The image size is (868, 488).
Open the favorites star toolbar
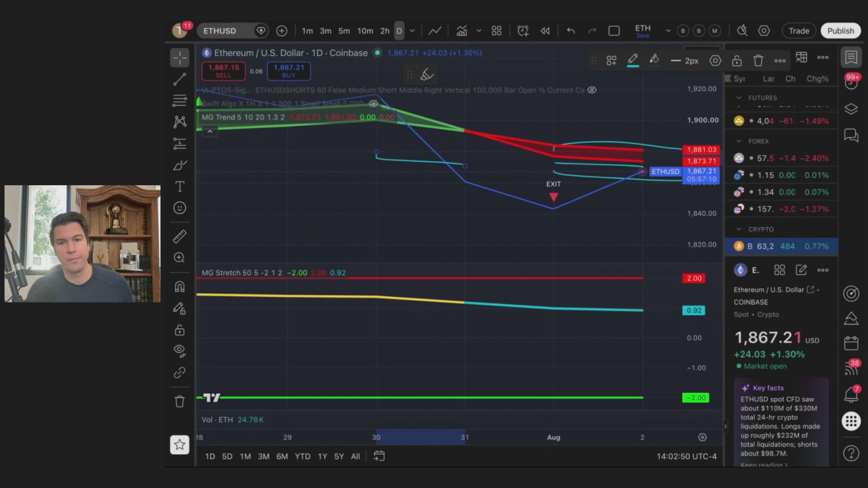pyautogui.click(x=179, y=445)
